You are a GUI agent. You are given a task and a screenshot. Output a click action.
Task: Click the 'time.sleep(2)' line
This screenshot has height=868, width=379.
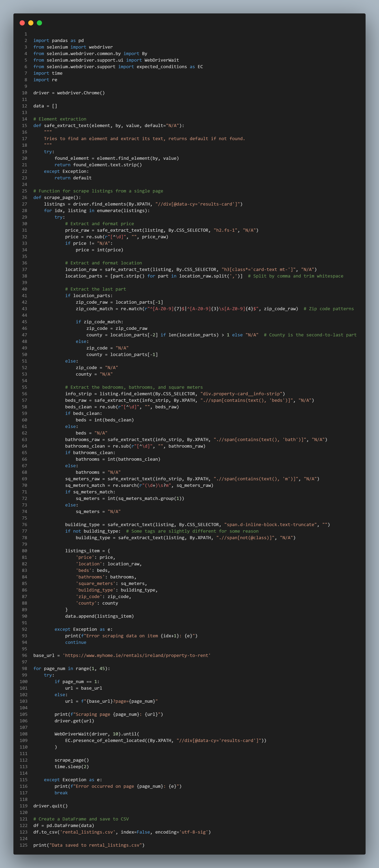72,767
